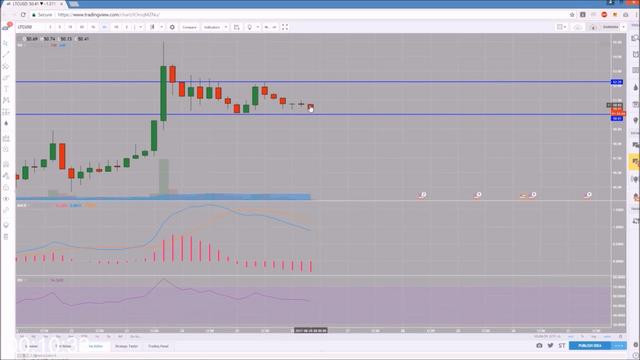Open chart properties gear icon
This screenshot has width=640, height=360.
[x=172, y=27]
